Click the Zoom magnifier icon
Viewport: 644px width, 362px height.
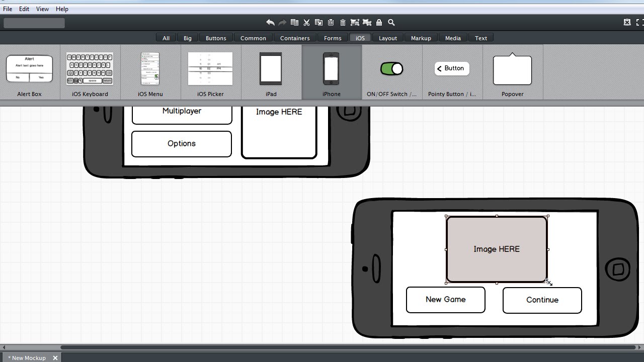coord(391,22)
